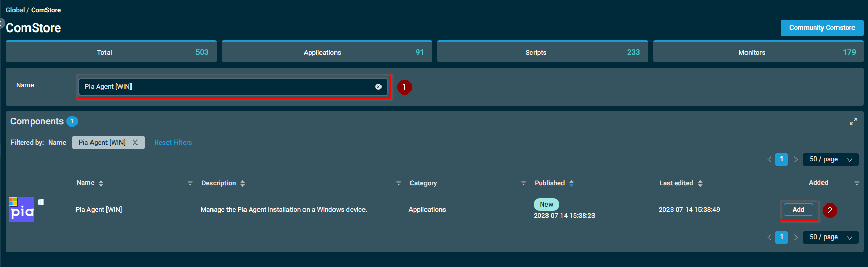The width and height of the screenshot is (868, 267).
Task: Open the Name column filter
Action: tap(190, 183)
